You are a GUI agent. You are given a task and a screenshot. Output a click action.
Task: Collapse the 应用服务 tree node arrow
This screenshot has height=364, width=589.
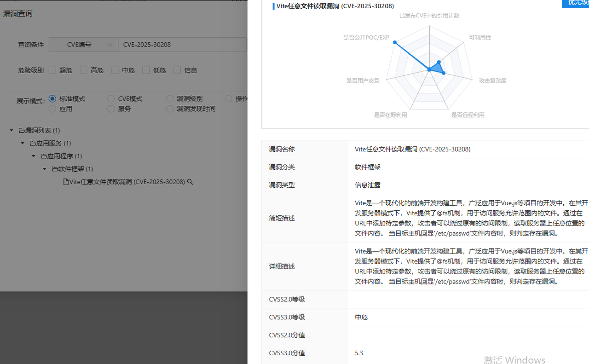click(23, 144)
